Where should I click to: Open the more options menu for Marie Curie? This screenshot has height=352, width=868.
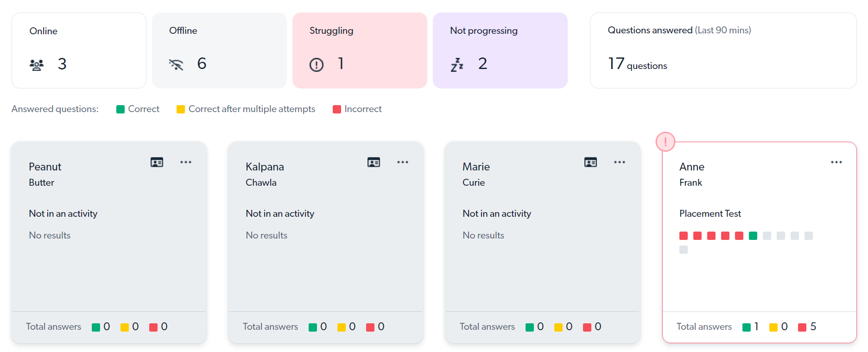point(620,162)
